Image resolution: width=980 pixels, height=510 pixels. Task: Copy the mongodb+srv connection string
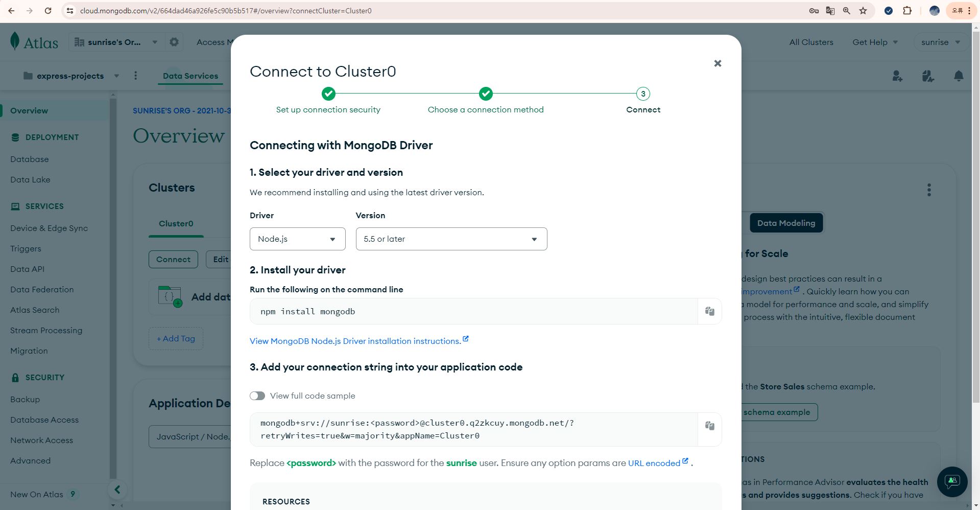pos(709,426)
